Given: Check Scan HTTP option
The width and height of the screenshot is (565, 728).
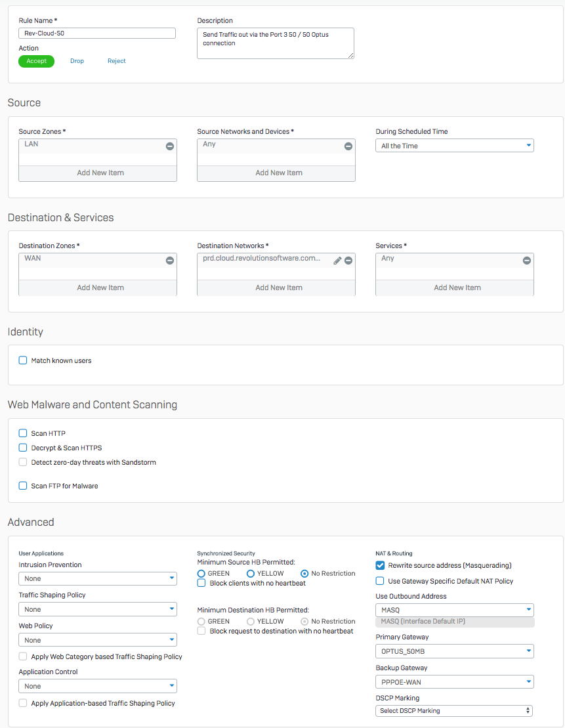Looking at the screenshot, I should click(23, 433).
